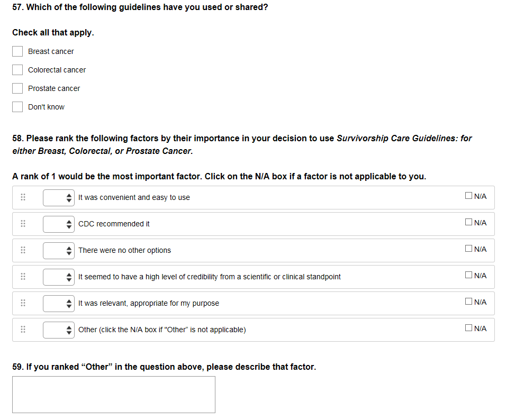Click drag handle for 'relevant, appropriate' row
Screen dimensions: 506x420
pyautogui.click(x=23, y=303)
